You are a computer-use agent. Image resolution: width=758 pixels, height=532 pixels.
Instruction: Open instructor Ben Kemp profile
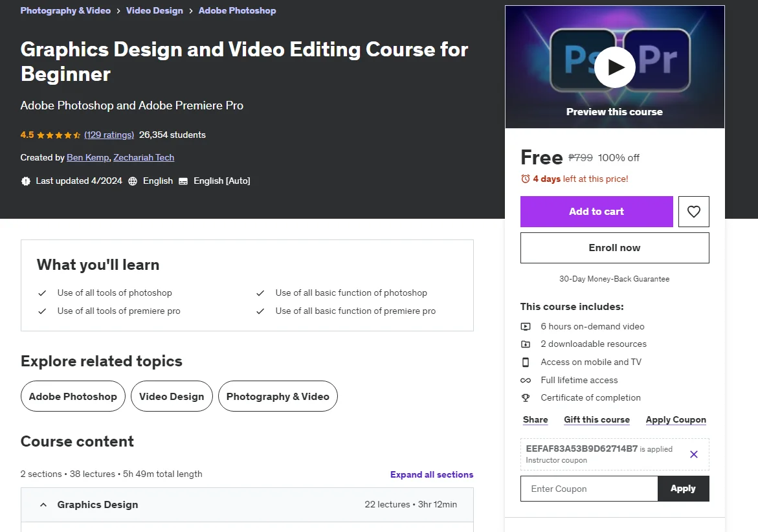(x=88, y=157)
